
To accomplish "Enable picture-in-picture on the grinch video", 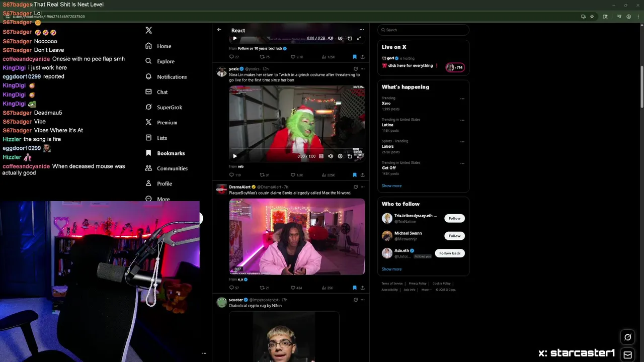I will click(x=350, y=156).
